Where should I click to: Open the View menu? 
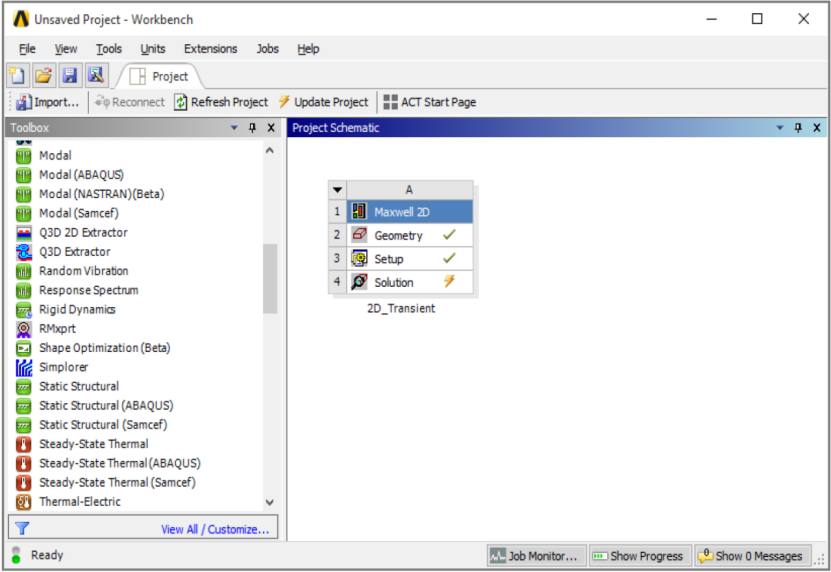coord(66,49)
